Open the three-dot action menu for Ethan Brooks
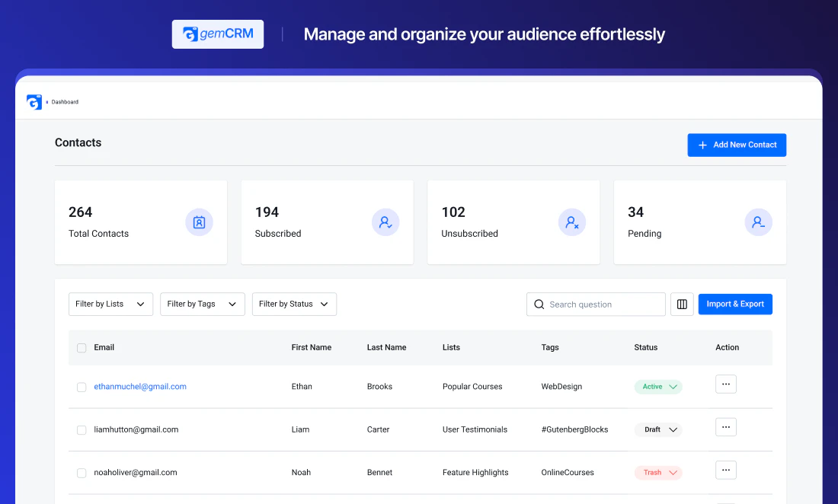 coord(726,384)
